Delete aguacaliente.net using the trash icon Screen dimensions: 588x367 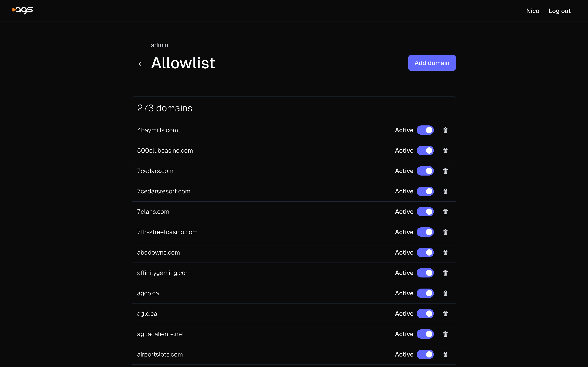point(445,334)
